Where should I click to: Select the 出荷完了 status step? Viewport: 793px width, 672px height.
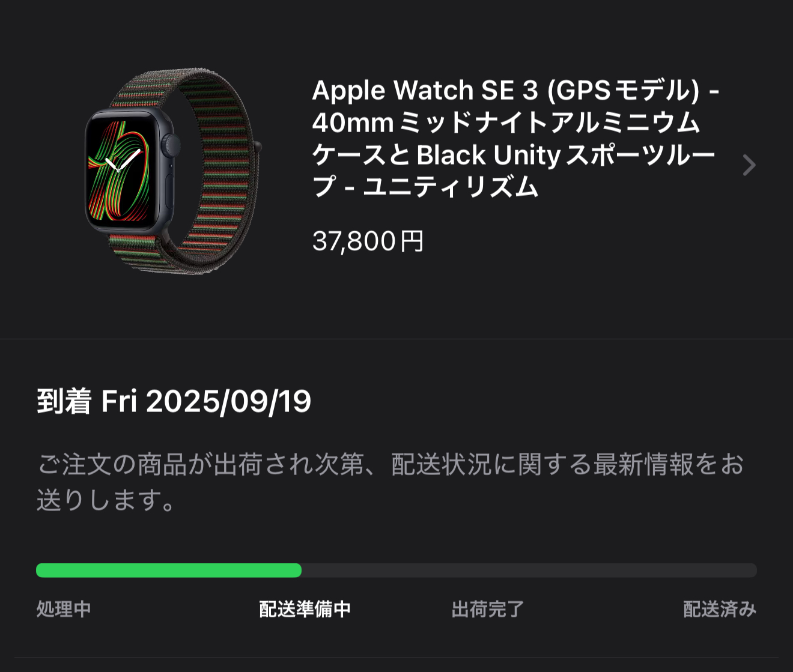[488, 609]
